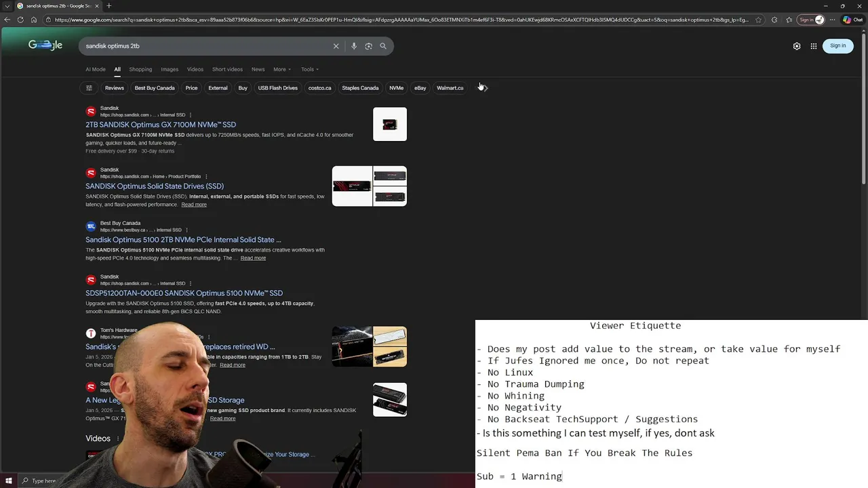Expand the More search categories dropdown
Viewport: 868px width, 488px height.
point(282,69)
